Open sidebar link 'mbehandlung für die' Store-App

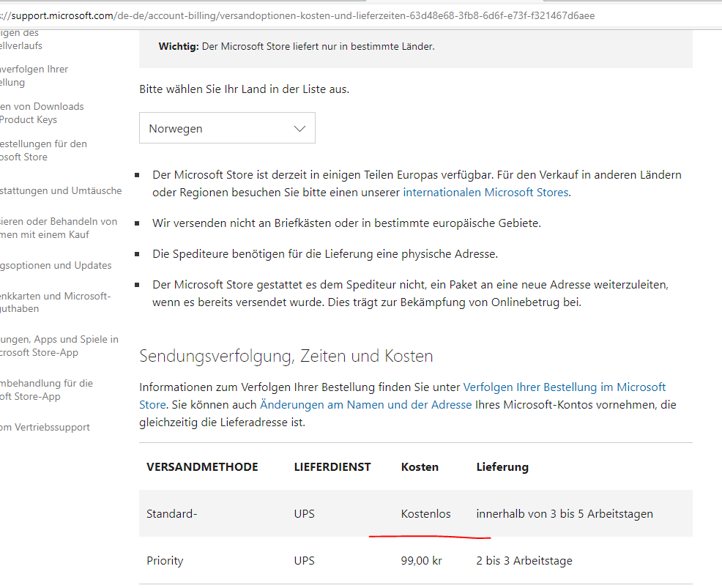pyautogui.click(x=46, y=390)
